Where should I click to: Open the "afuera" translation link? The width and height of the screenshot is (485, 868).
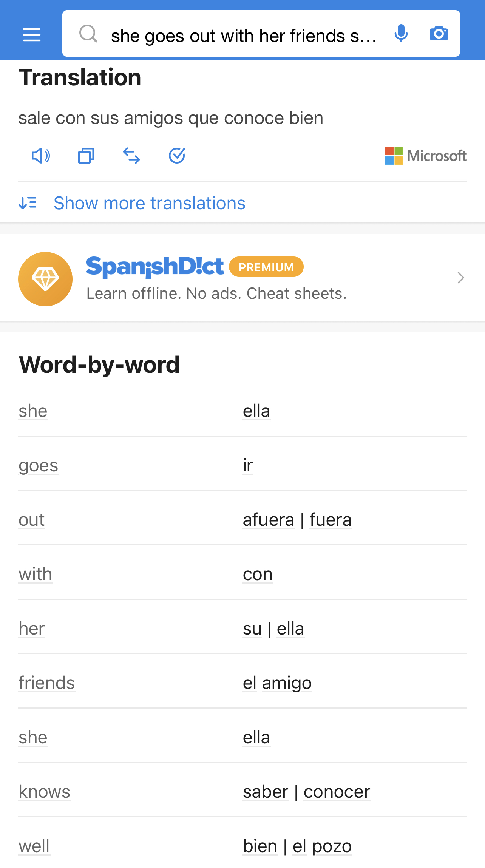point(269,520)
